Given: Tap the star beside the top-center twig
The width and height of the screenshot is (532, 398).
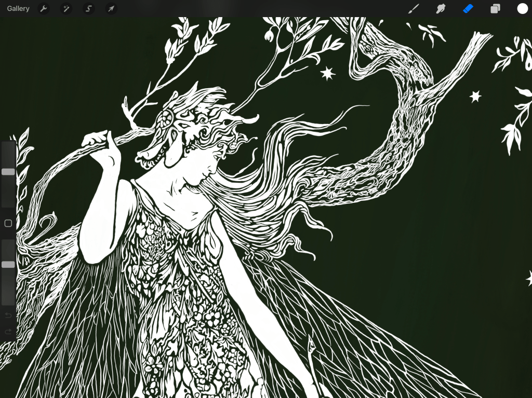Looking at the screenshot, I should [327, 74].
